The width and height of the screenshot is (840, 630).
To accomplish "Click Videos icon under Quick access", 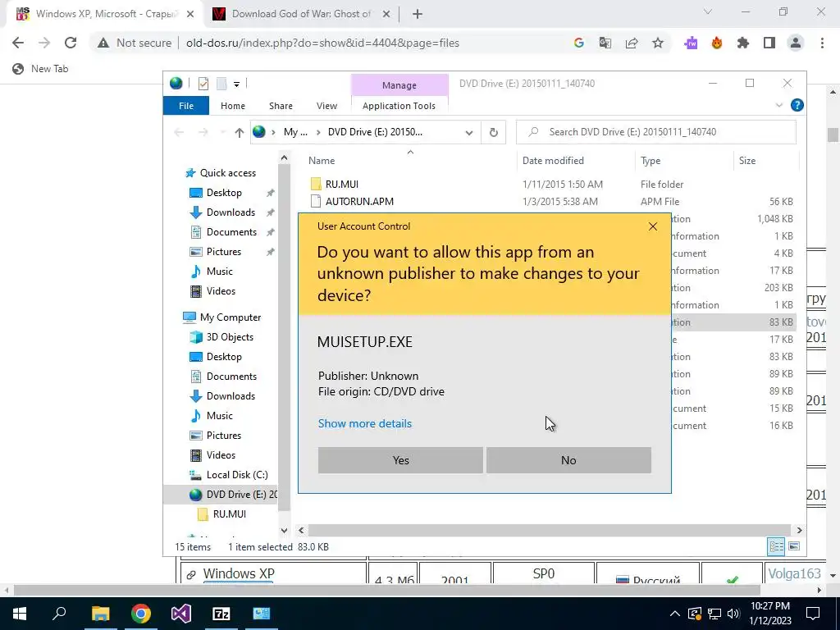I will [196, 291].
